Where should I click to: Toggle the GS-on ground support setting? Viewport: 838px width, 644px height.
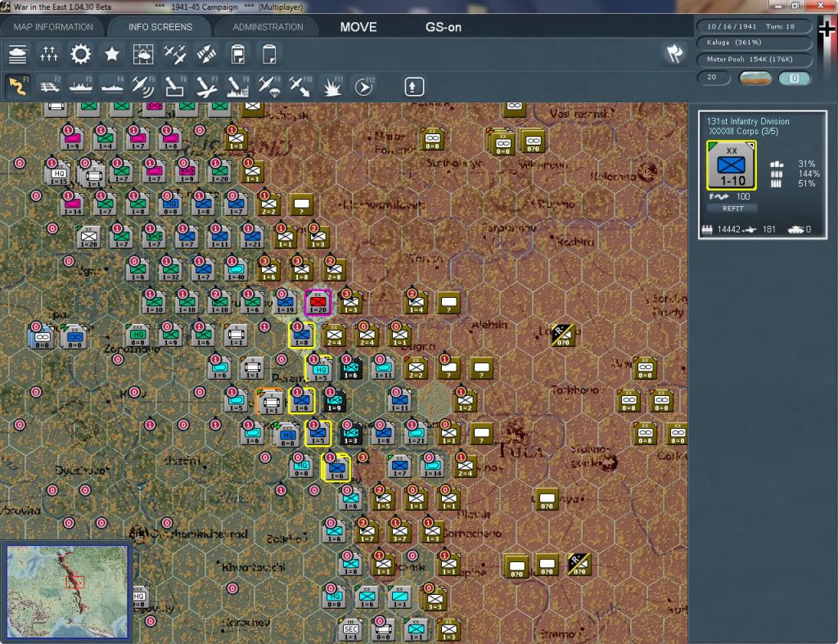[x=443, y=27]
